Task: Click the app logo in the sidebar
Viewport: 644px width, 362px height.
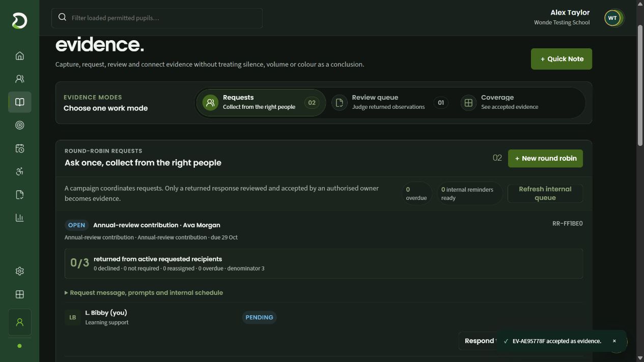Action: pos(19,21)
